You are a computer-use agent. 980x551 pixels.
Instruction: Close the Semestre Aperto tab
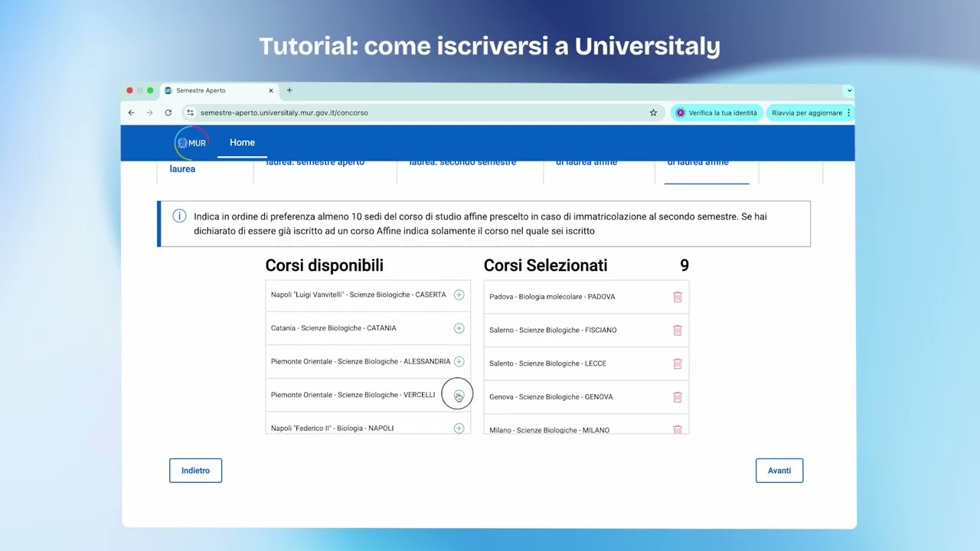[x=270, y=90]
